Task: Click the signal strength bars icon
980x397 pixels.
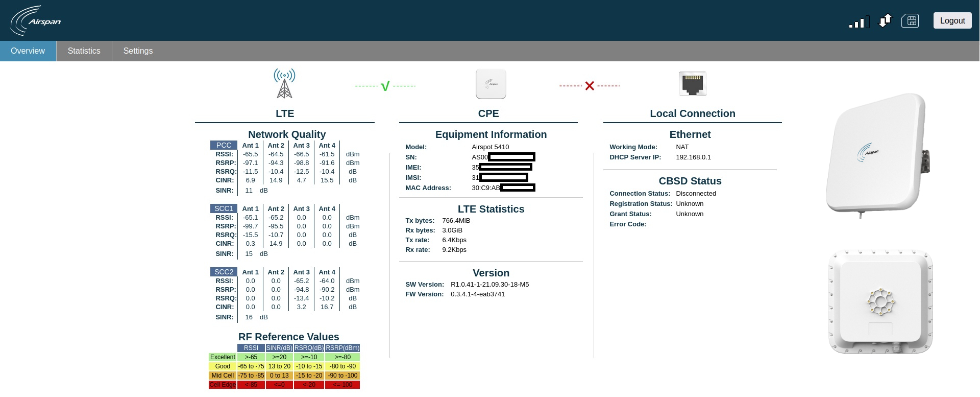Action: [x=859, y=21]
